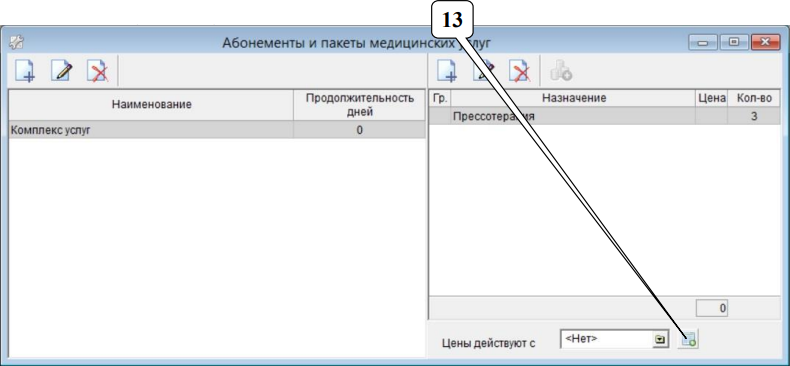This screenshot has width=790, height=366.
Task: Maximize the window
Action: [734, 42]
